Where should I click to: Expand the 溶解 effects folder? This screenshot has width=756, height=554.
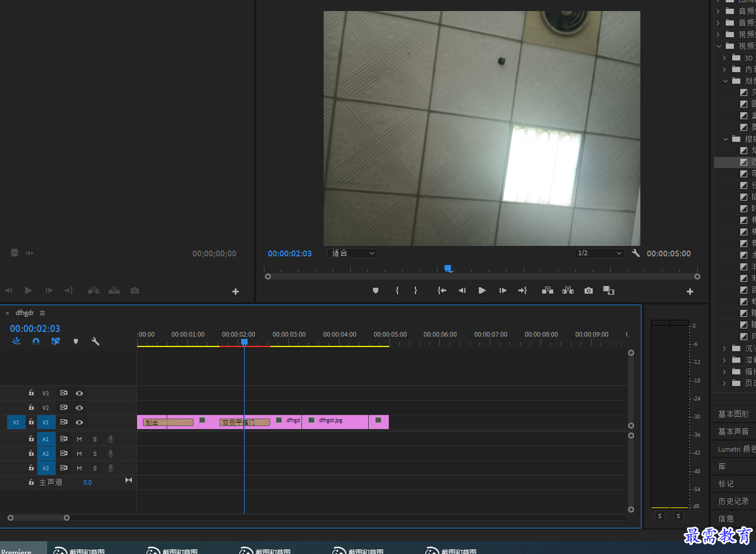(725, 360)
